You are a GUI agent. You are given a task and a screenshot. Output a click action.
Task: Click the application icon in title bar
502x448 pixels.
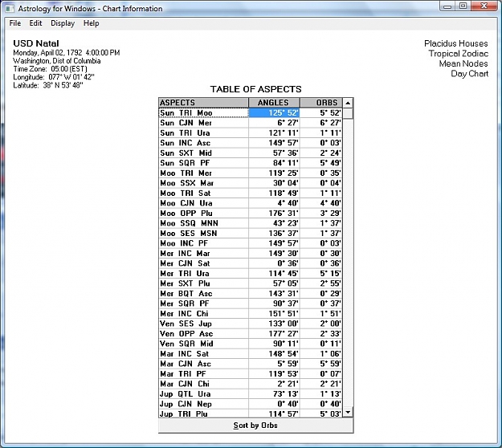tap(10, 9)
